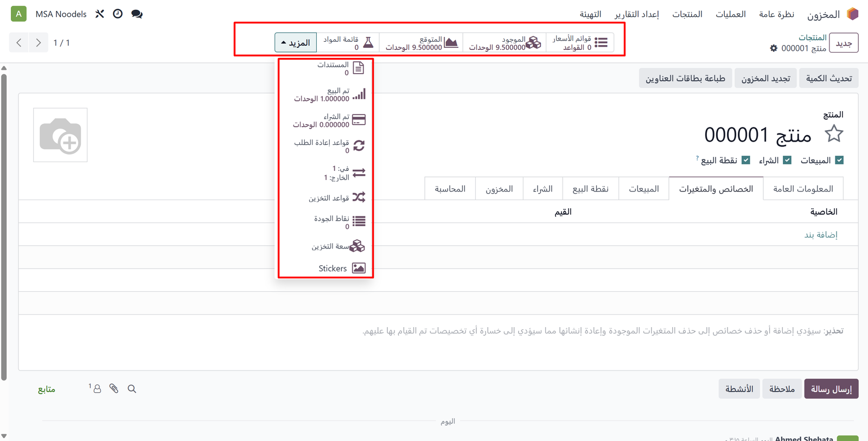
Task: Click the القيم column header
Action: 563,212
